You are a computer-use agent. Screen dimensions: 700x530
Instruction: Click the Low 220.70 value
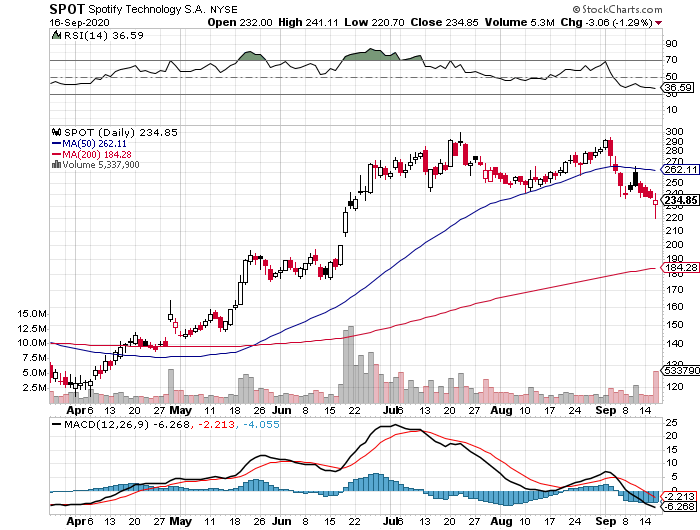(375, 22)
